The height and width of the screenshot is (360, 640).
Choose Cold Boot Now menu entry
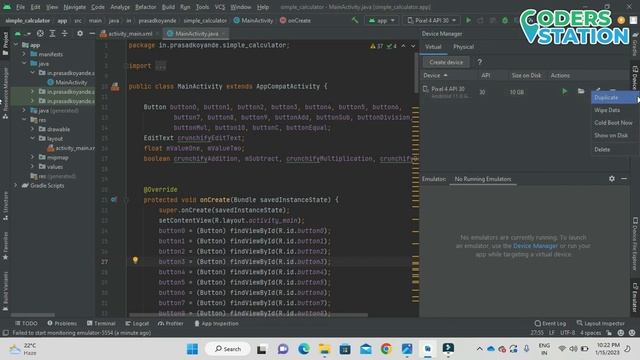(x=614, y=123)
